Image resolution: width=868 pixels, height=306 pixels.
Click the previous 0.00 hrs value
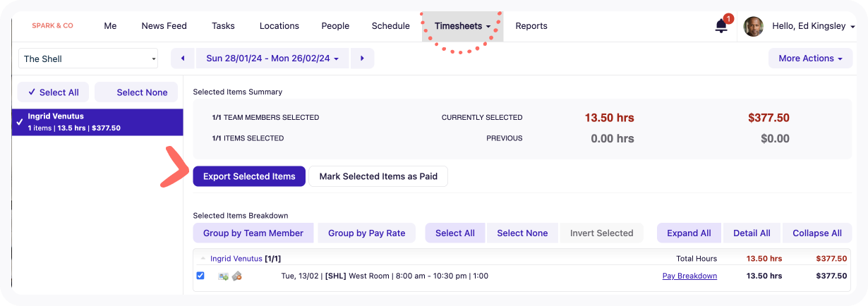[x=613, y=139]
